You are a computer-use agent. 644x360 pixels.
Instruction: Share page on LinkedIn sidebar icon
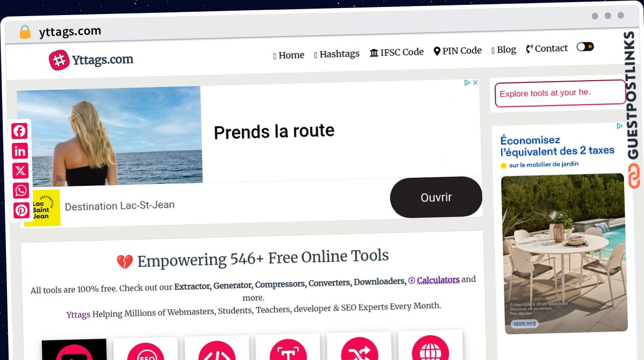point(20,151)
